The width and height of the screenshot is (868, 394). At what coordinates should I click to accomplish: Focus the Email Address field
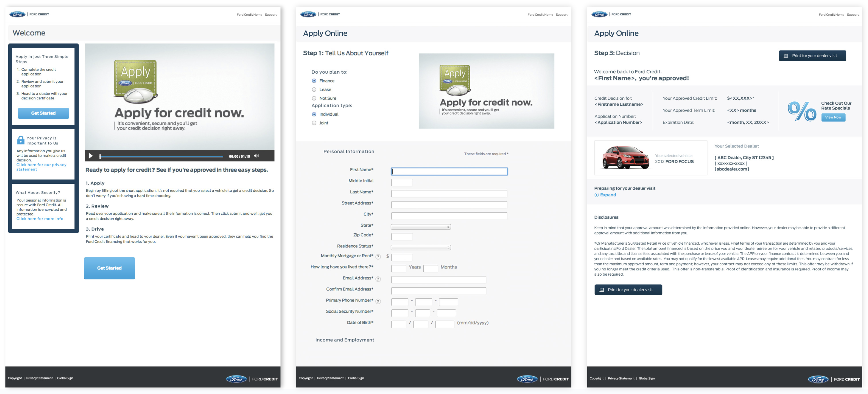click(x=439, y=280)
